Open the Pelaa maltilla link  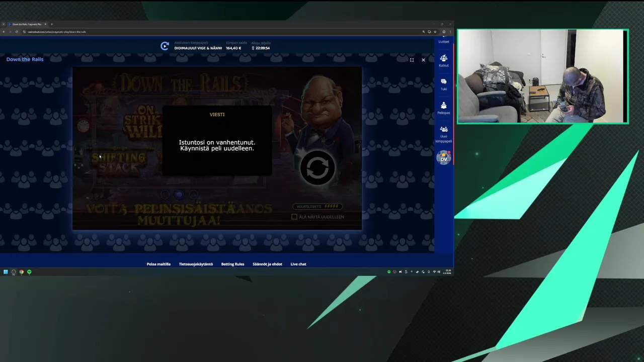(158, 264)
